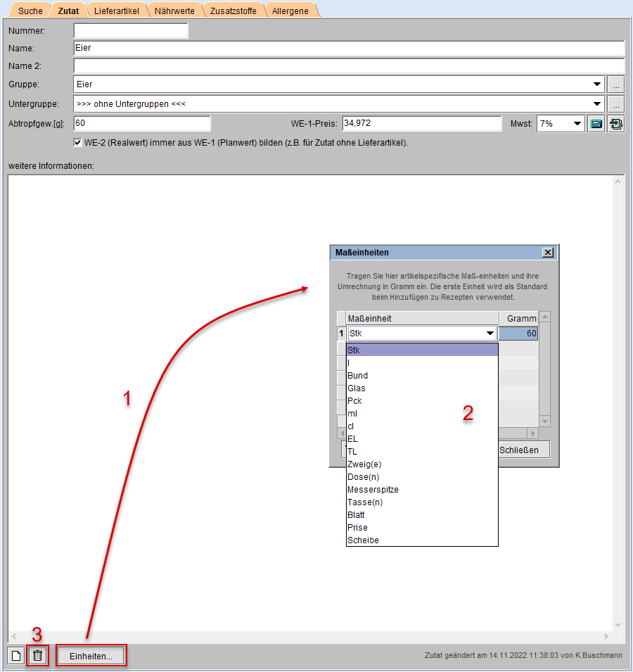
Task: Click the Gramm cell showing 60
Action: pos(518,333)
